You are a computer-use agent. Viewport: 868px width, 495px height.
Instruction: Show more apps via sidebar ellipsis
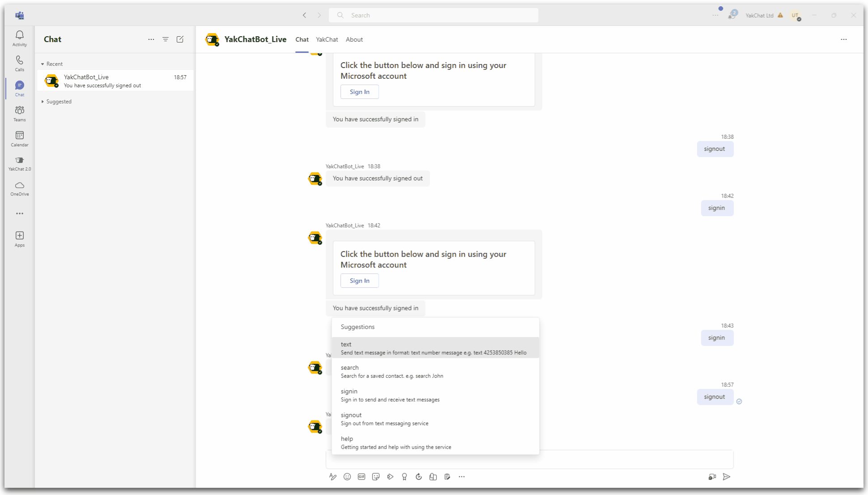coord(20,213)
